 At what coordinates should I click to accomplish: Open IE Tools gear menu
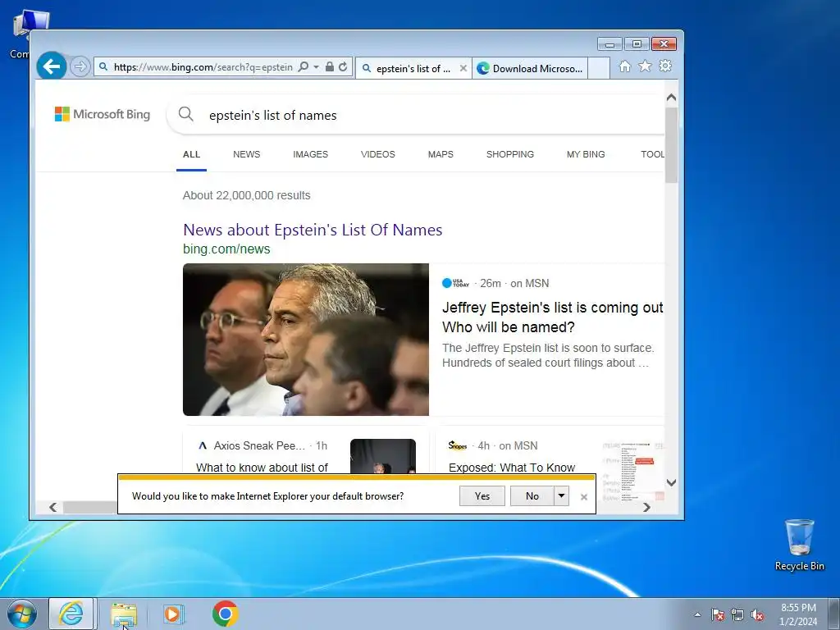click(x=665, y=66)
